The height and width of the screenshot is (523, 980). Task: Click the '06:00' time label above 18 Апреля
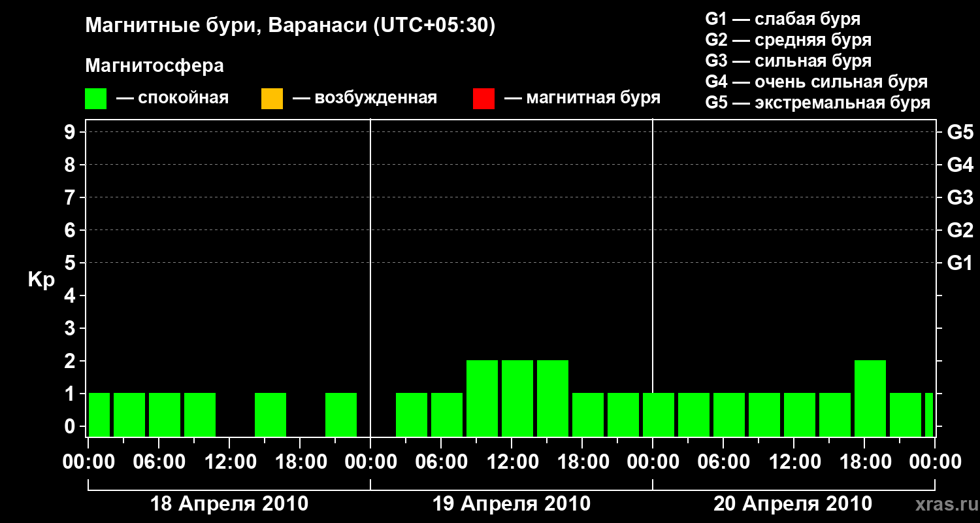pos(159,462)
